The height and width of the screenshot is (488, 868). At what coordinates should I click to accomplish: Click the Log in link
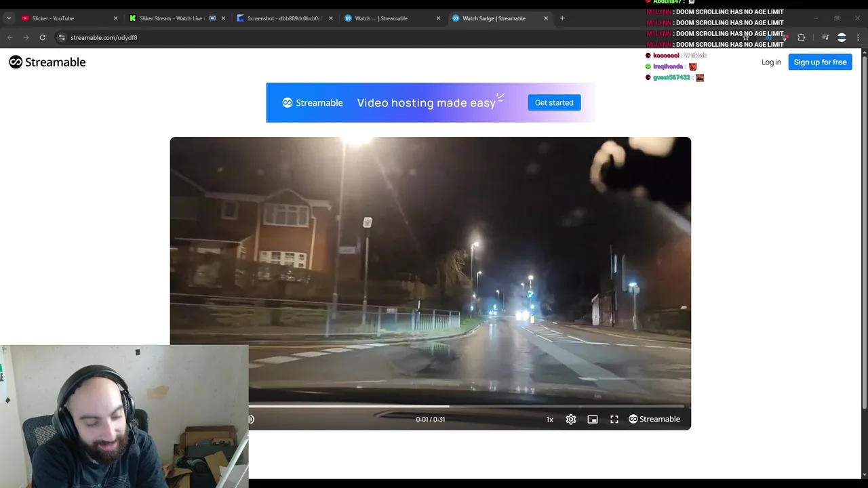[x=771, y=62]
